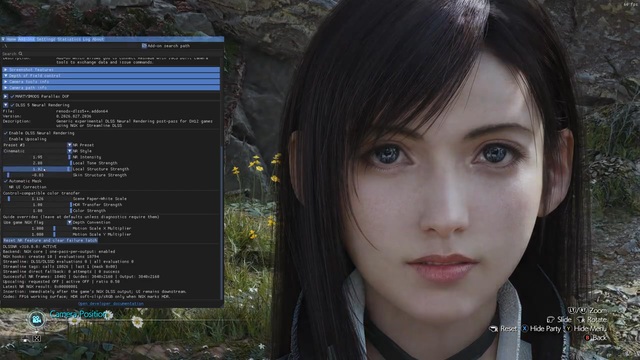Click the NR Intensity slider
Screen dimensions: 640x360
37,157
